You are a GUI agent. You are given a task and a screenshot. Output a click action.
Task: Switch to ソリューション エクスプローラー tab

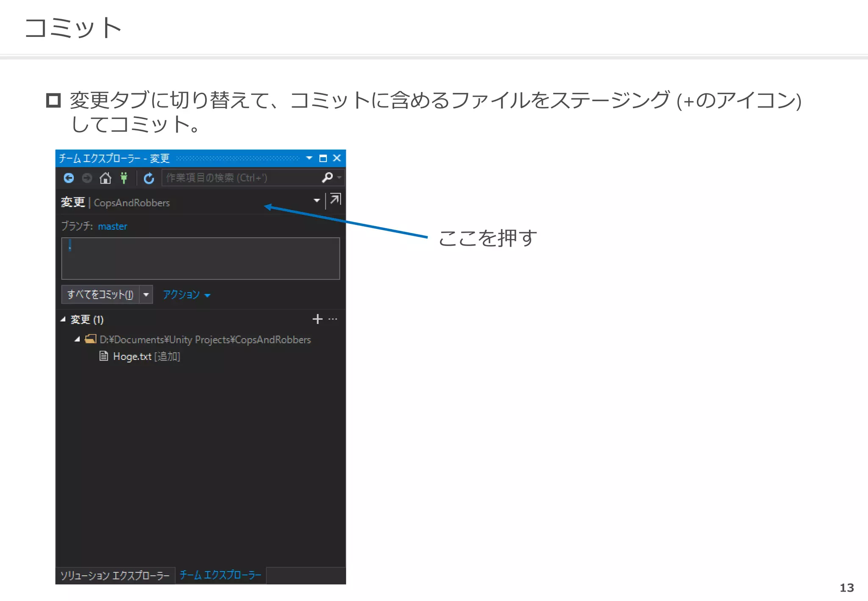115,576
